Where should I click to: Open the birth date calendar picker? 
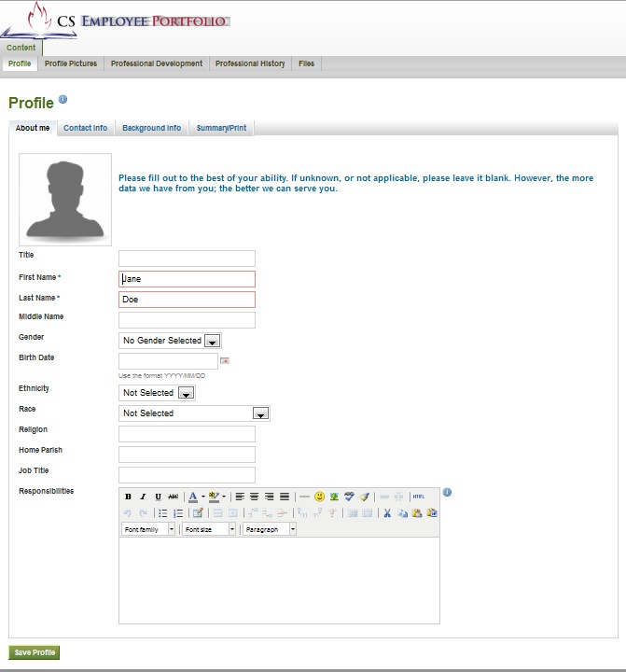pos(225,360)
